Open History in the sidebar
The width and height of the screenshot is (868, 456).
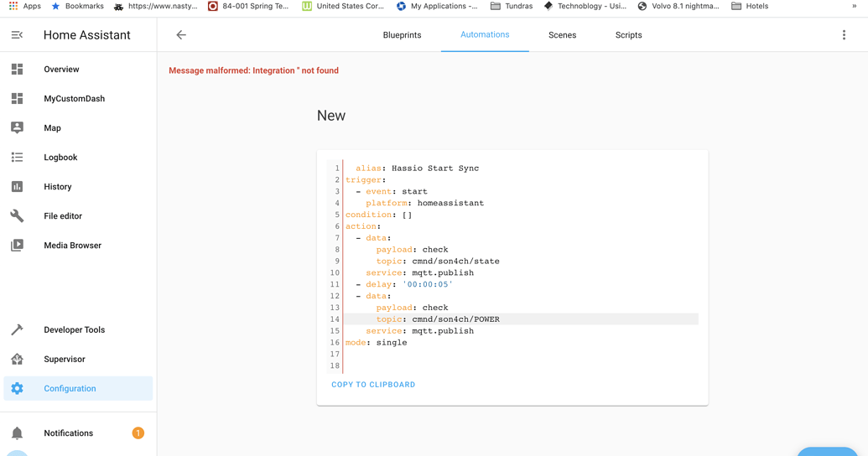78,186
